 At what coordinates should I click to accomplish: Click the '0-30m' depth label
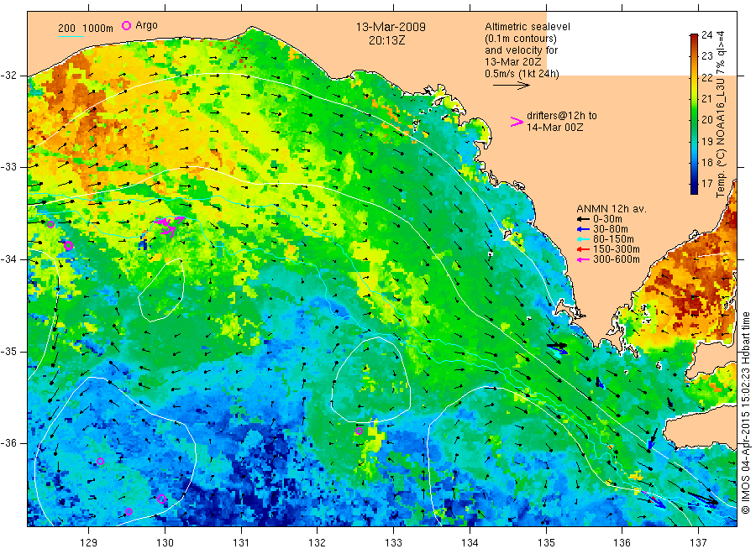tap(607, 219)
